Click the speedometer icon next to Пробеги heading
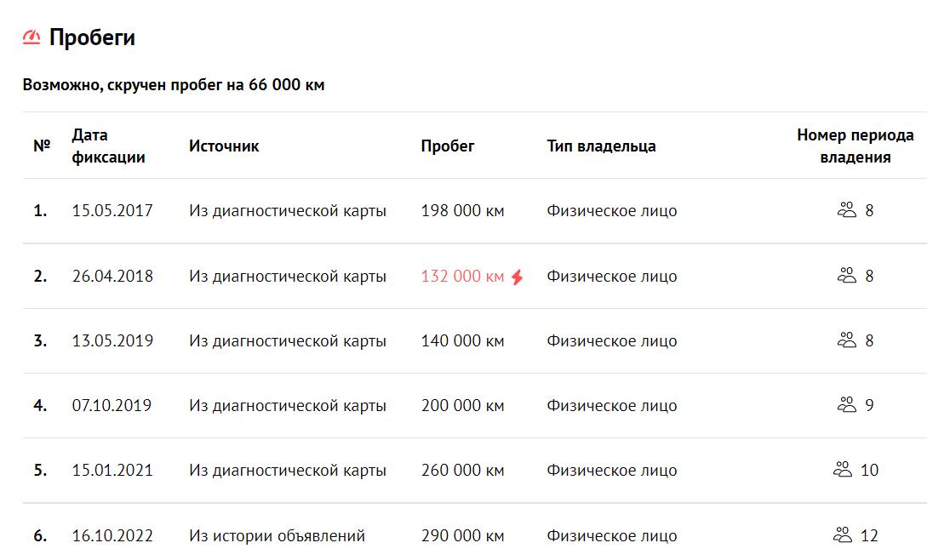Screen dimensions: 950x560 pos(32,36)
